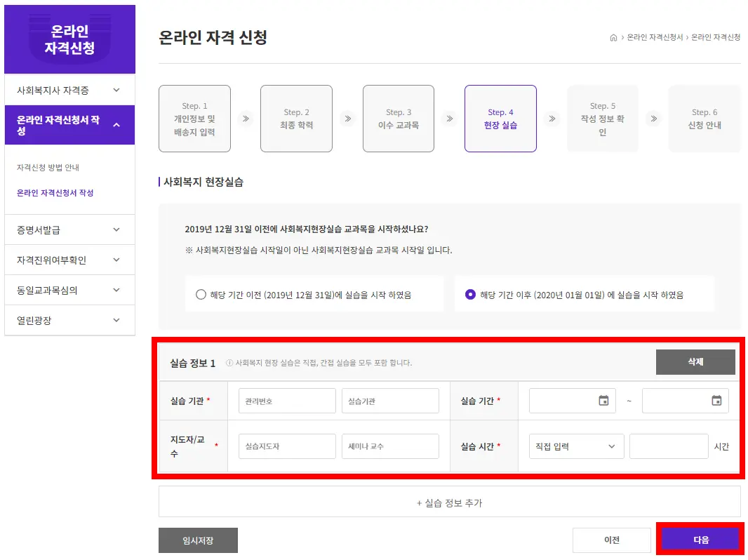Viewport: 748px width, 560px height.
Task: Expand 증명서발급 sidebar menu
Action: click(69, 230)
